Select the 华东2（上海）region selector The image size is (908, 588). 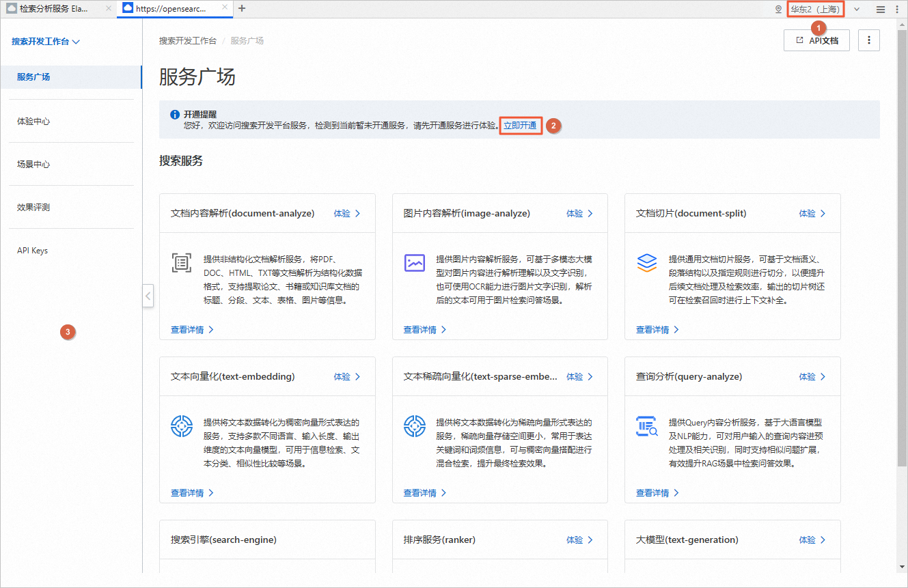816,10
